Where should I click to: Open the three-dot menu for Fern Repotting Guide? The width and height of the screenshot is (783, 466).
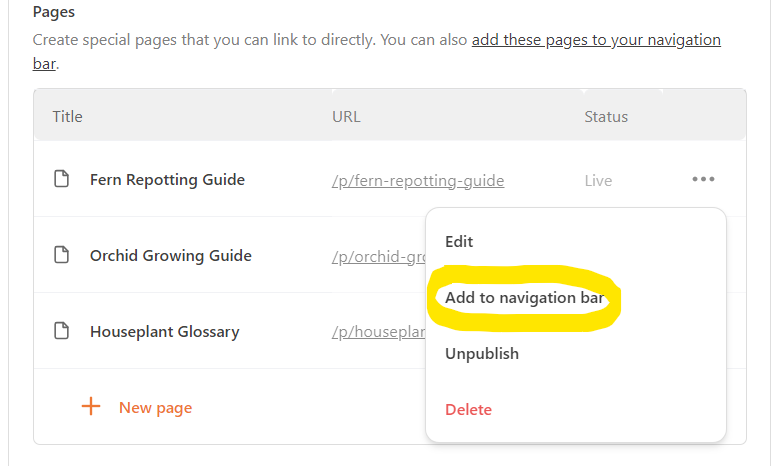[703, 179]
